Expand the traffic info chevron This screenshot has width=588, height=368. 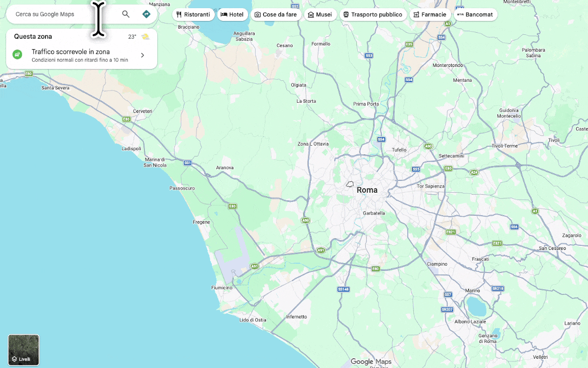click(x=142, y=55)
